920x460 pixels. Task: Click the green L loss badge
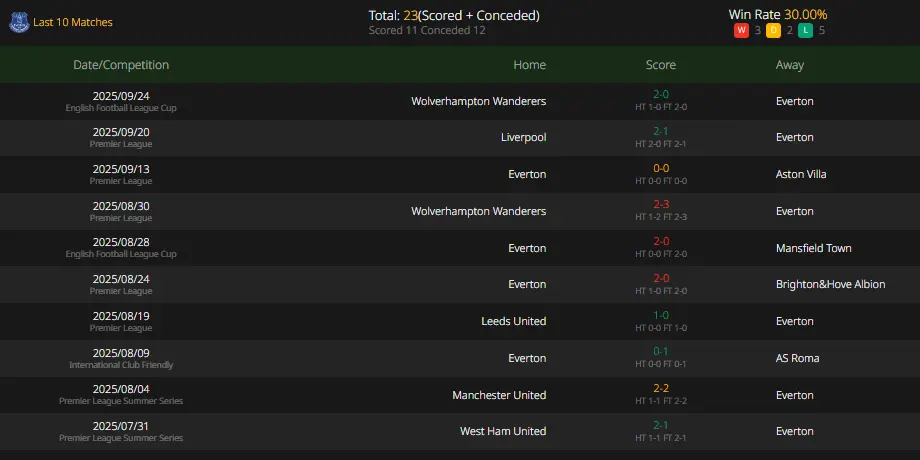click(806, 31)
